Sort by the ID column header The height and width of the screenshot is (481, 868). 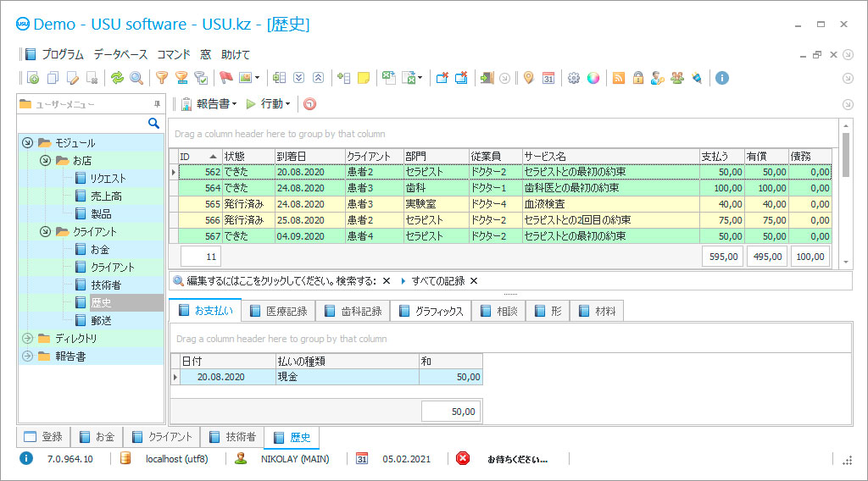pyautogui.click(x=198, y=157)
